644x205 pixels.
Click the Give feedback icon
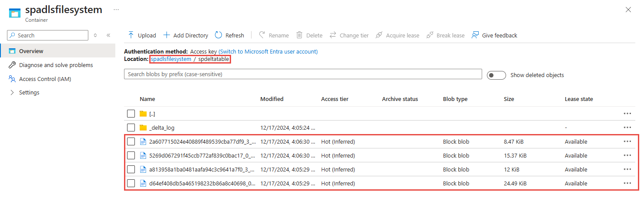tap(475, 35)
